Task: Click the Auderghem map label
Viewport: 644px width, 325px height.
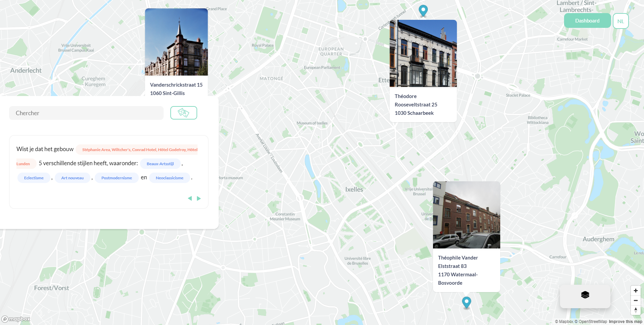Action: coord(598,239)
